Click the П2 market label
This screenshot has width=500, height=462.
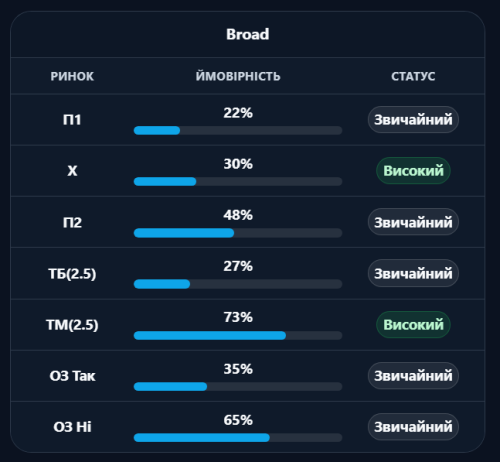72,222
